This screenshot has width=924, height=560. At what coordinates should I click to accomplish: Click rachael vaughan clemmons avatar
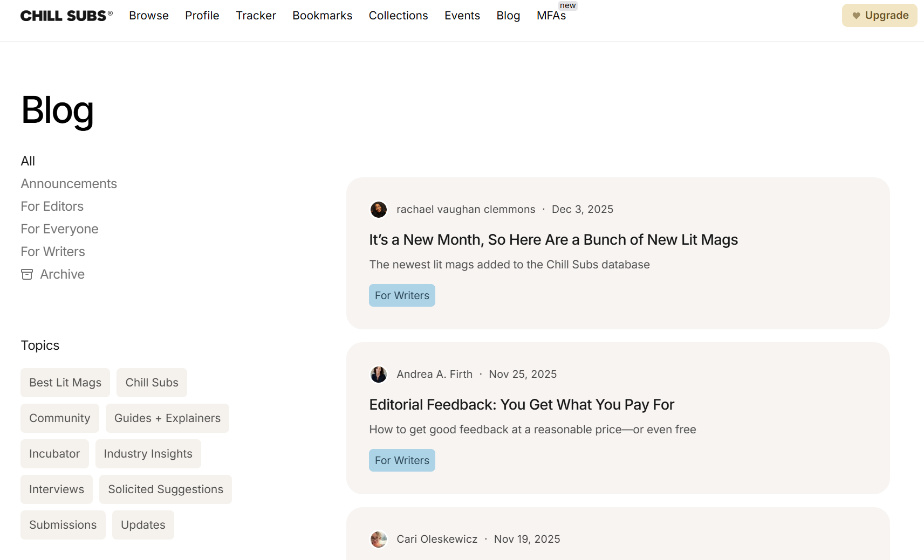click(x=379, y=210)
